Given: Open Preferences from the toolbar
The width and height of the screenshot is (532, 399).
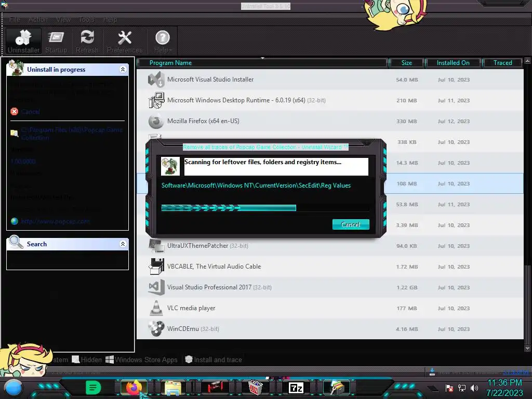Looking at the screenshot, I should point(125,41).
